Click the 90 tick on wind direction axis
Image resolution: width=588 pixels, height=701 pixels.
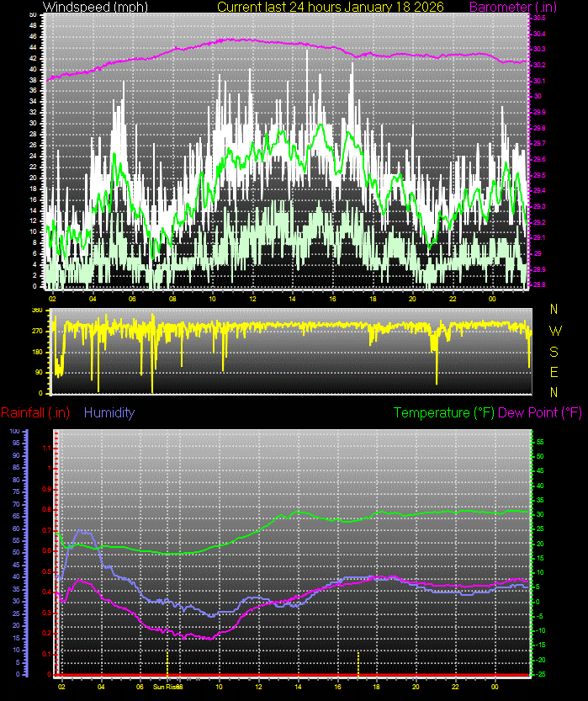click(x=37, y=373)
